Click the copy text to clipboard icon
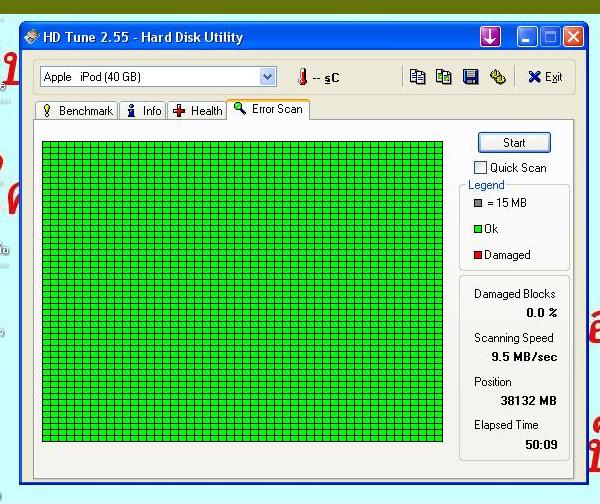The image size is (600, 504). point(418,77)
